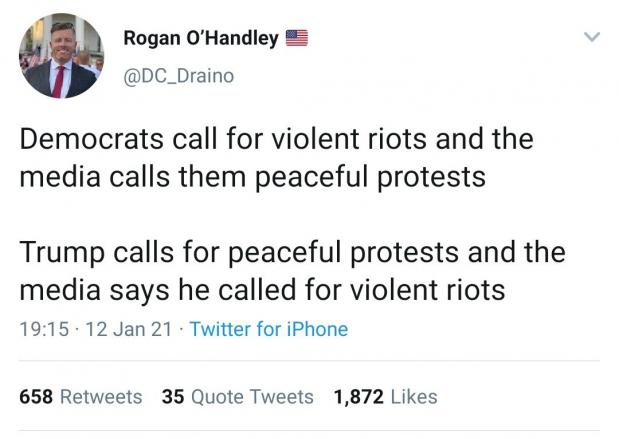
Task: Open the @DC_Draino handle
Action: pos(179,76)
